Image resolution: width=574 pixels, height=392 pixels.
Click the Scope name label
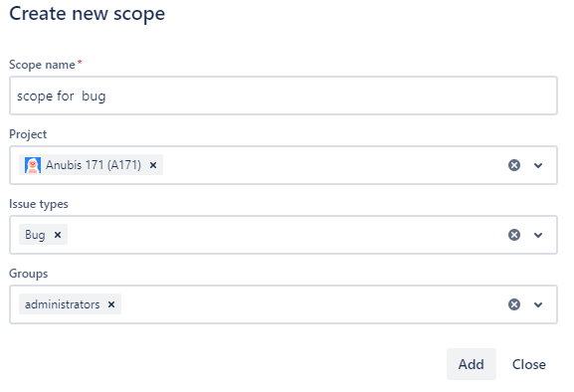click(x=42, y=65)
